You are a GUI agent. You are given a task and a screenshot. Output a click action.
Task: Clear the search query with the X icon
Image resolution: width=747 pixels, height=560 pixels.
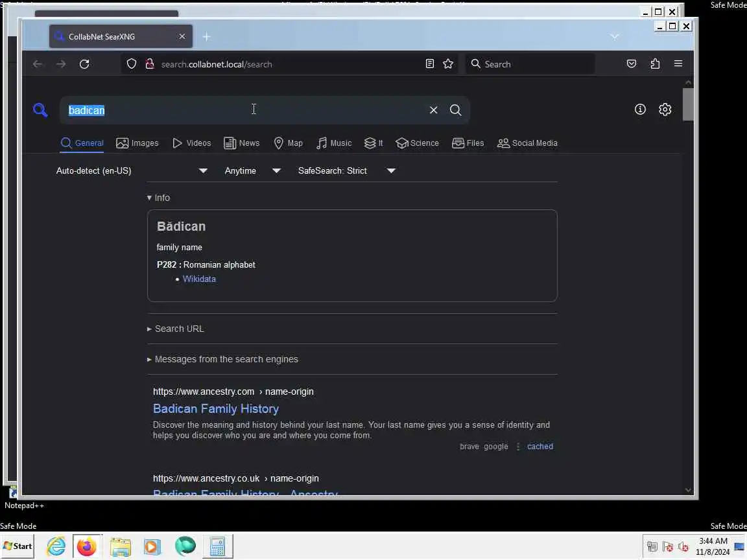click(434, 110)
